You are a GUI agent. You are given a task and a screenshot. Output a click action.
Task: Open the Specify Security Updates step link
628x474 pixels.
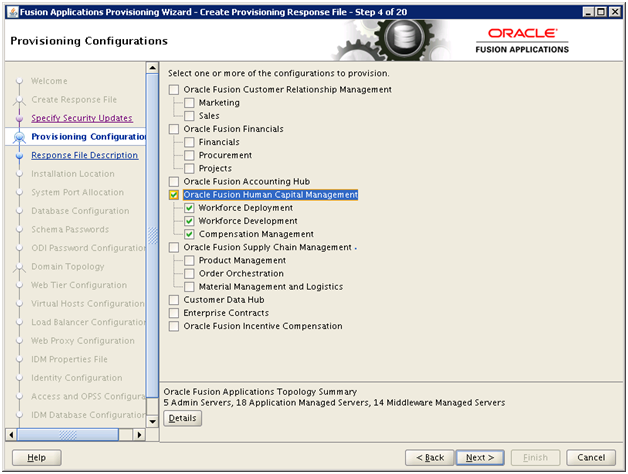[82, 118]
